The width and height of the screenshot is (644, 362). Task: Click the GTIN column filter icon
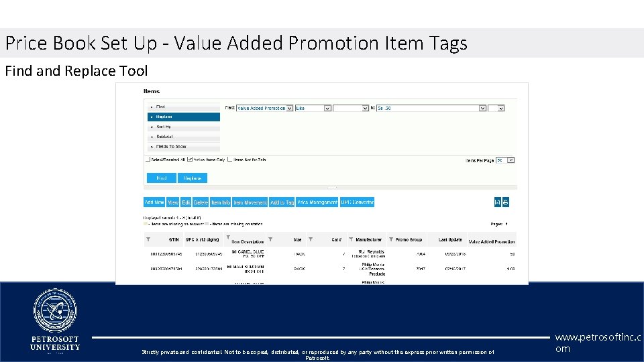(148, 239)
